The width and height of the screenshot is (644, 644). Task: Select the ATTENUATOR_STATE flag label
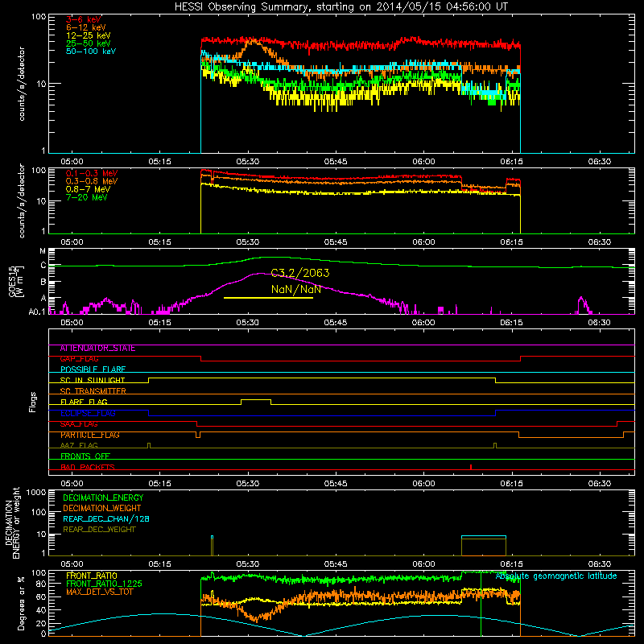97,349
